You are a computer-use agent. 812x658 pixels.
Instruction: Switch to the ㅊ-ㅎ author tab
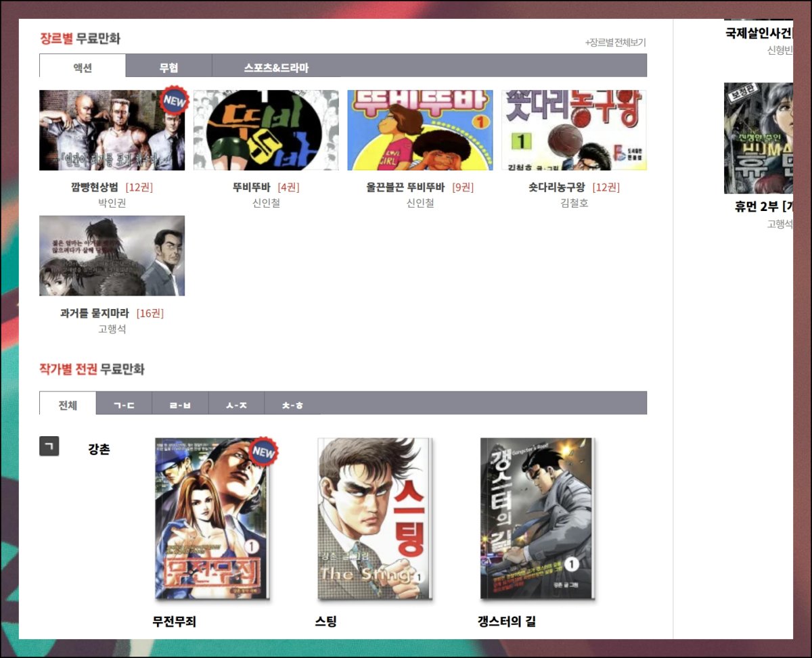coord(292,404)
